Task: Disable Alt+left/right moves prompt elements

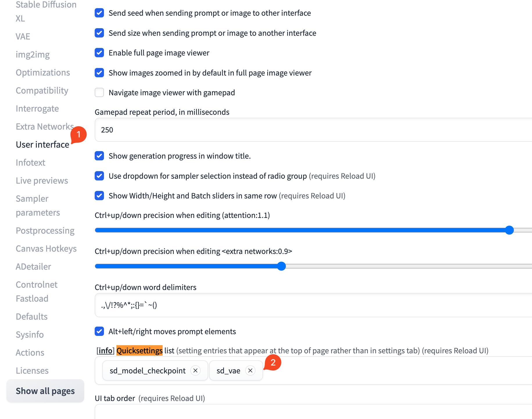Action: click(x=99, y=332)
